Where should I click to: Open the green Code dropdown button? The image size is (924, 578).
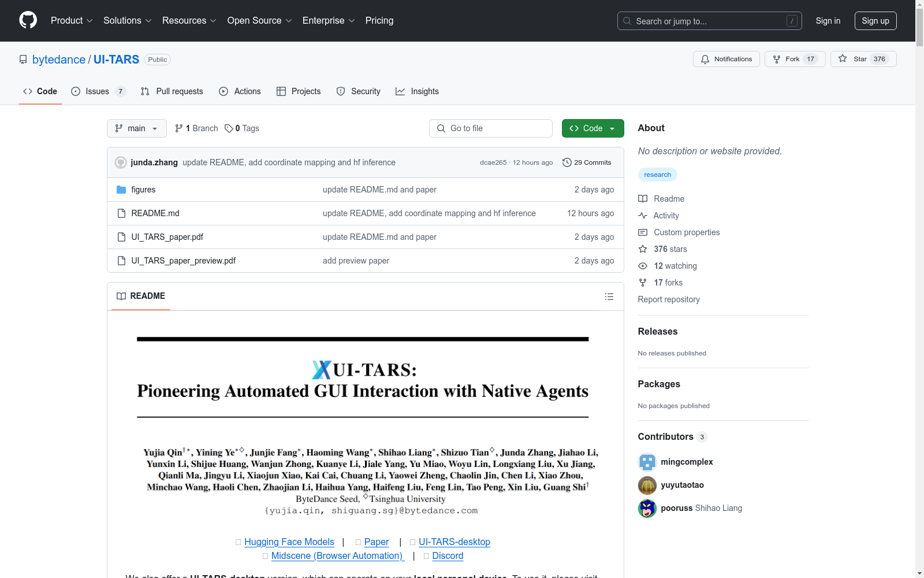click(x=593, y=128)
